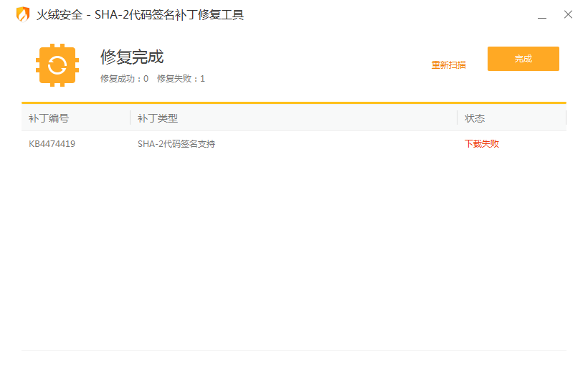Click the orange progress bar line
Screen dimensions: 588x387
(x=293, y=102)
